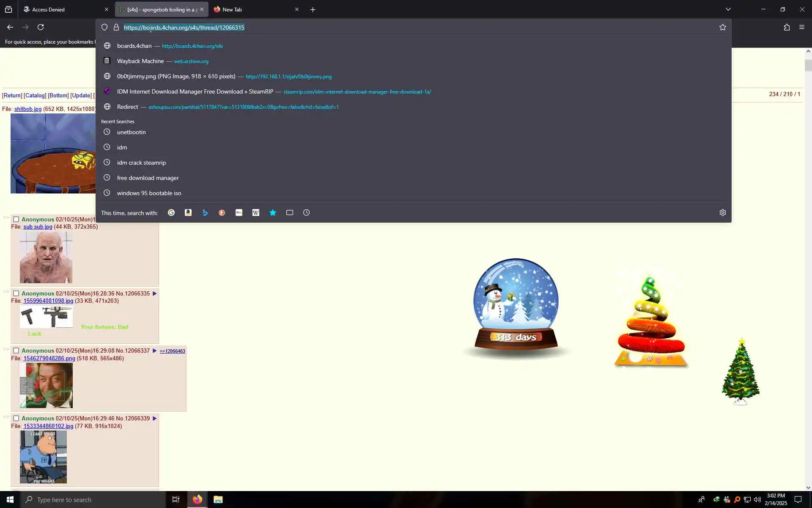The height and width of the screenshot is (508, 812).
Task: Select checkbox on post No.12066339
Action: (16, 418)
